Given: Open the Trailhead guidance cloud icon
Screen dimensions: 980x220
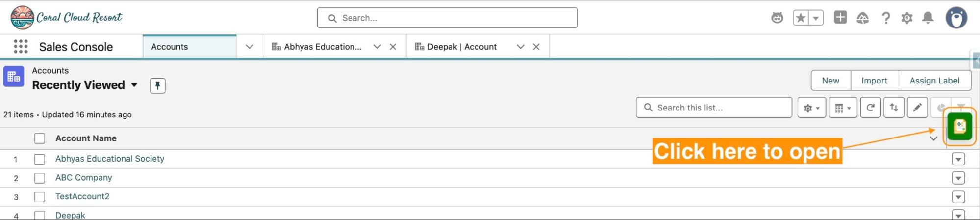Looking at the screenshot, I should [x=863, y=18].
